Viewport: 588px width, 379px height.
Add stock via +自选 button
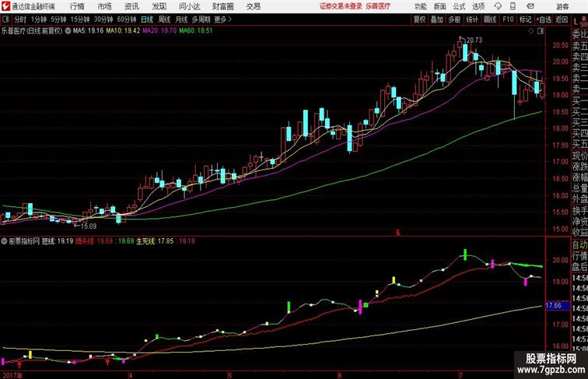click(544, 19)
